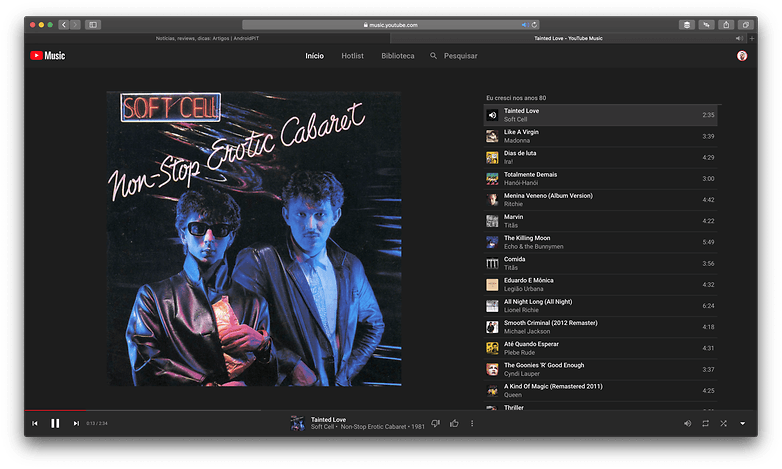This screenshot has width=782, height=469.
Task: Play Like A Virgin from queue
Action: click(600, 136)
